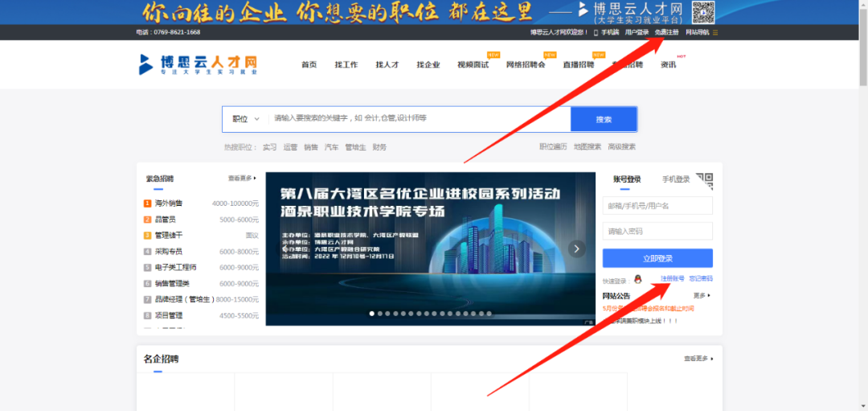Log in quickly with the QQ penguin icon
The image size is (868, 411).
click(638, 278)
